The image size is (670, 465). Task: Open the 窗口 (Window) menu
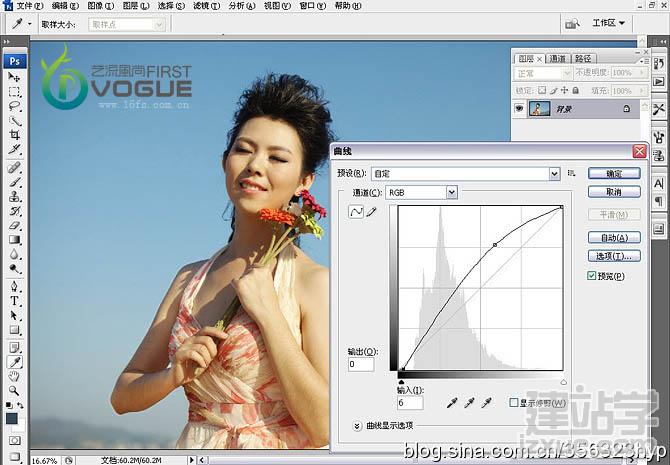312,6
